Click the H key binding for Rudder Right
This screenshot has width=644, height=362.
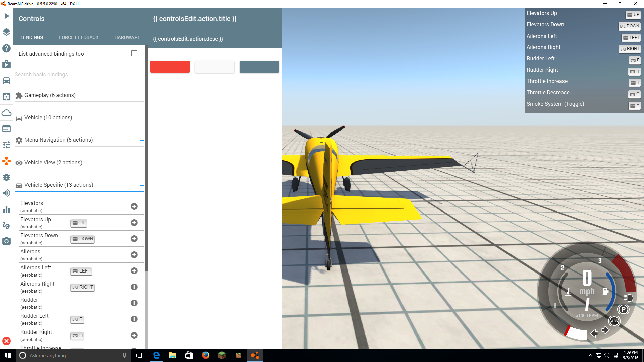[x=77, y=336]
